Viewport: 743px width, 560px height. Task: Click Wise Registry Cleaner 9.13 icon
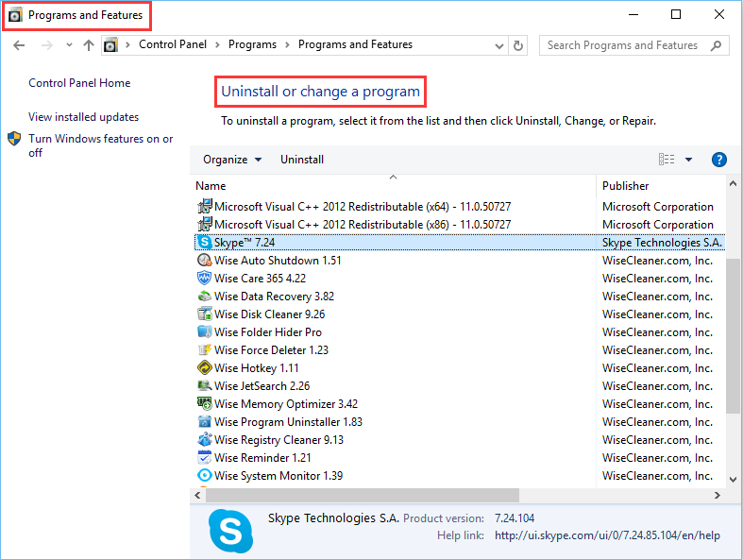(x=204, y=439)
